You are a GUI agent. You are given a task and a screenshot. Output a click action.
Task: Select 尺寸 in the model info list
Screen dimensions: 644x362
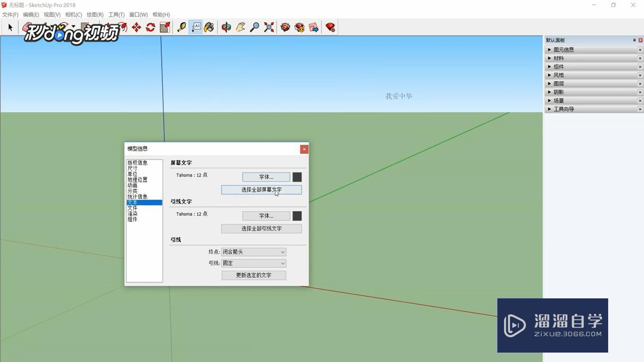pos(132,168)
